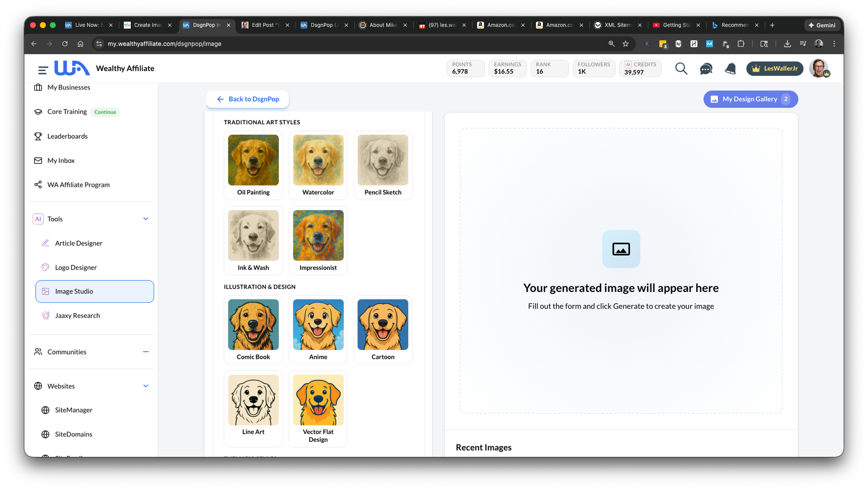Go back to DsgnPop
The image size is (868, 489).
click(247, 99)
